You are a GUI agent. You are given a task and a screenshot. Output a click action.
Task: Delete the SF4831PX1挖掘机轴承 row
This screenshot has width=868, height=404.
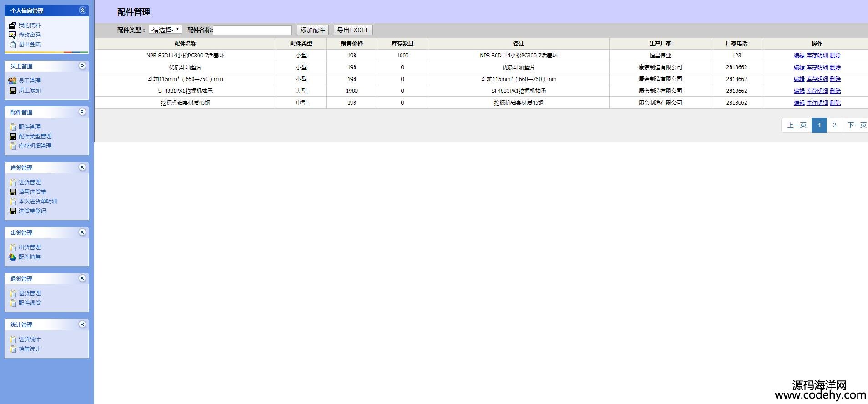(x=835, y=91)
